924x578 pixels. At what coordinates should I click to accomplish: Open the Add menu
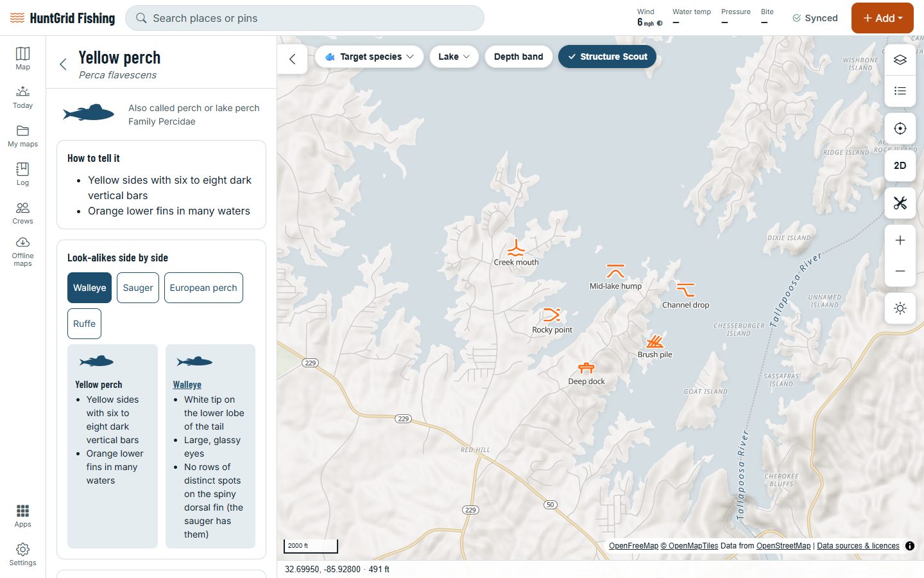[x=882, y=18]
